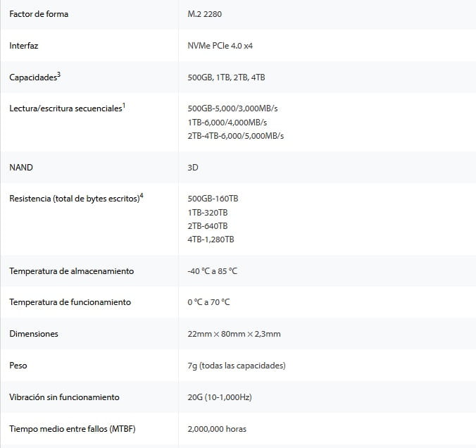Select the Factor de forma label
476x448 pixels.
tap(39, 14)
